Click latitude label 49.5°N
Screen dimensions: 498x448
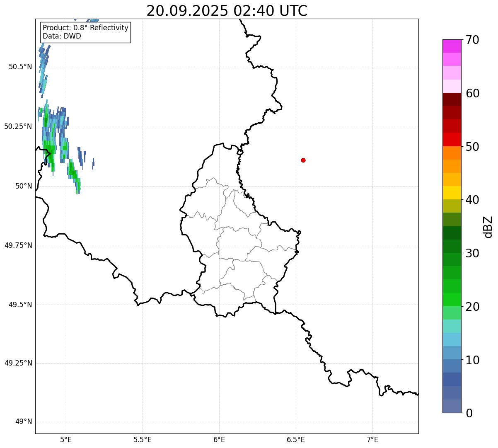(20, 305)
